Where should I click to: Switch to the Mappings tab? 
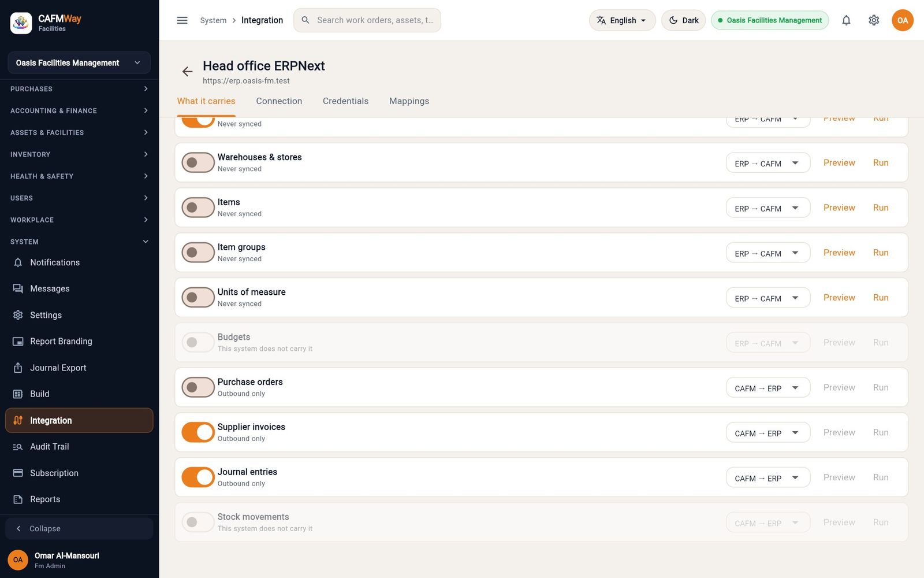(409, 101)
